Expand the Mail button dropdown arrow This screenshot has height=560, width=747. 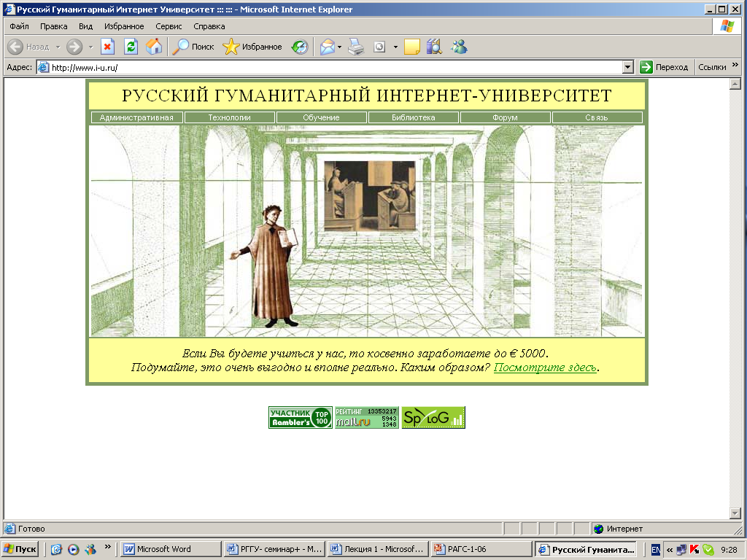339,47
